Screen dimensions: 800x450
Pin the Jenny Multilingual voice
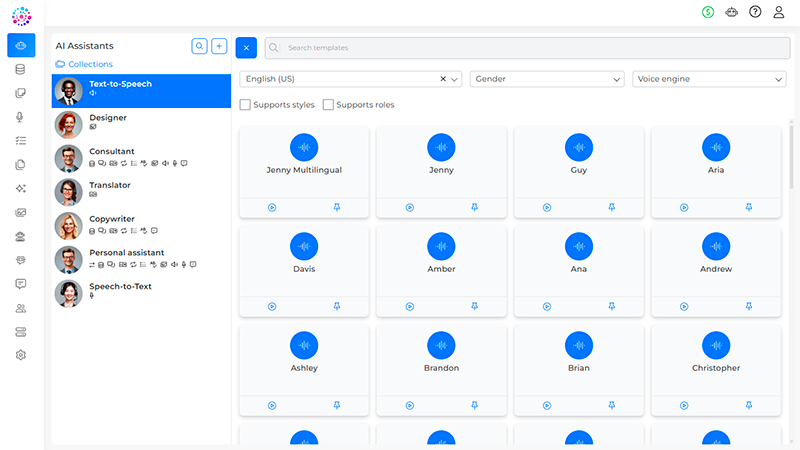(337, 207)
